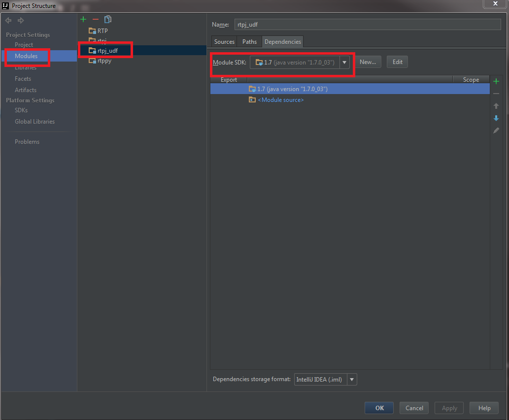
Task: Click the green add module plus icon
Action: (83, 19)
